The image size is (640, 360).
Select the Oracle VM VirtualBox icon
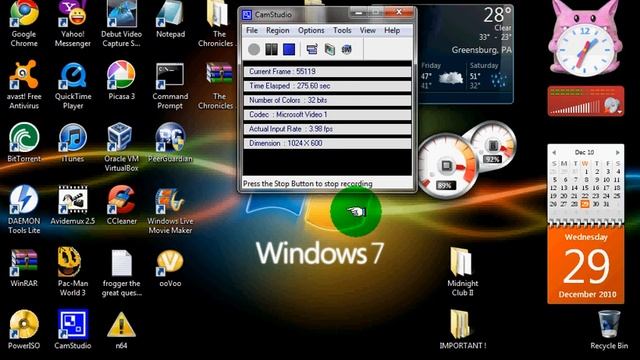[121, 147]
